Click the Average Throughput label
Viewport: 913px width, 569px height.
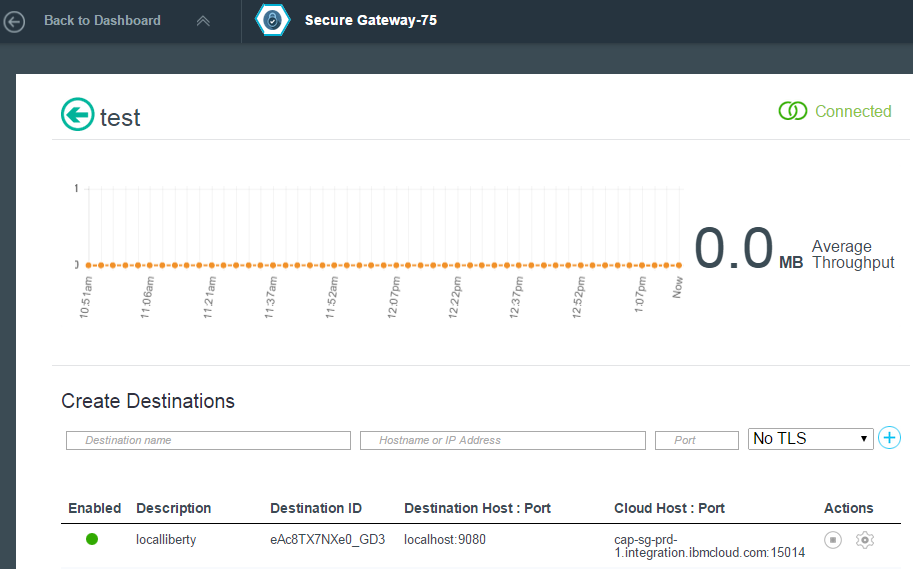point(853,255)
